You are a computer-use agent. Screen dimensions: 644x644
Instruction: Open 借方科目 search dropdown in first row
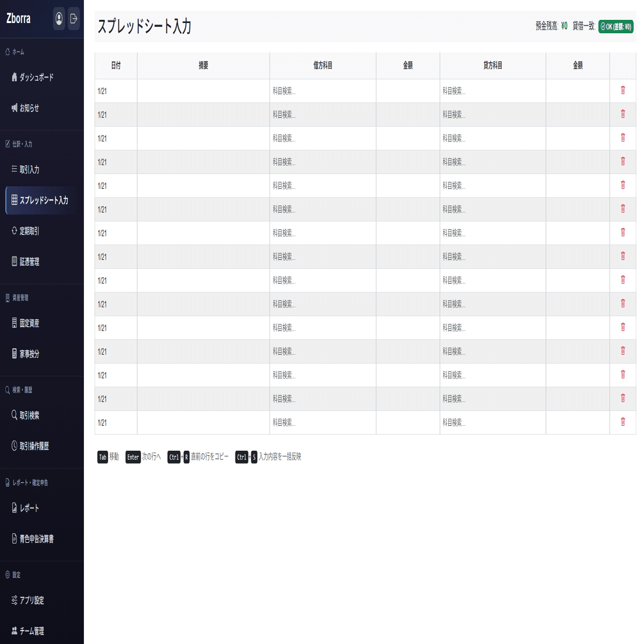click(323, 91)
